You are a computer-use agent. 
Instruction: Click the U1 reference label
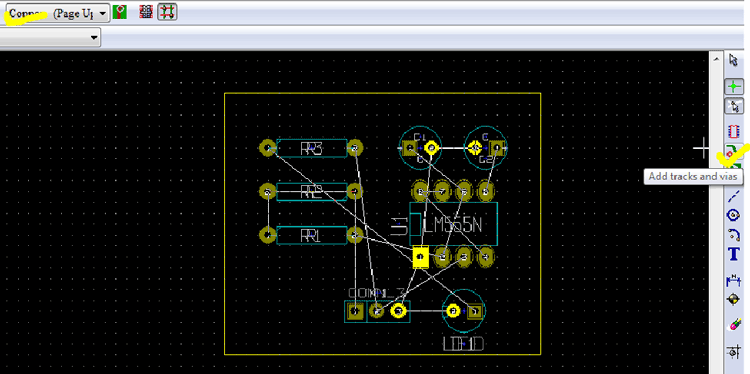[x=398, y=225]
